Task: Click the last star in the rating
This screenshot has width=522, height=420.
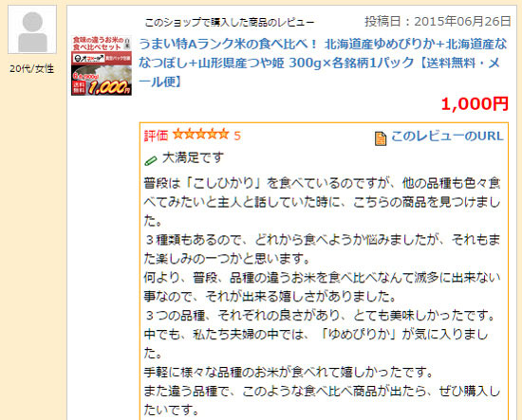Action: (x=223, y=135)
